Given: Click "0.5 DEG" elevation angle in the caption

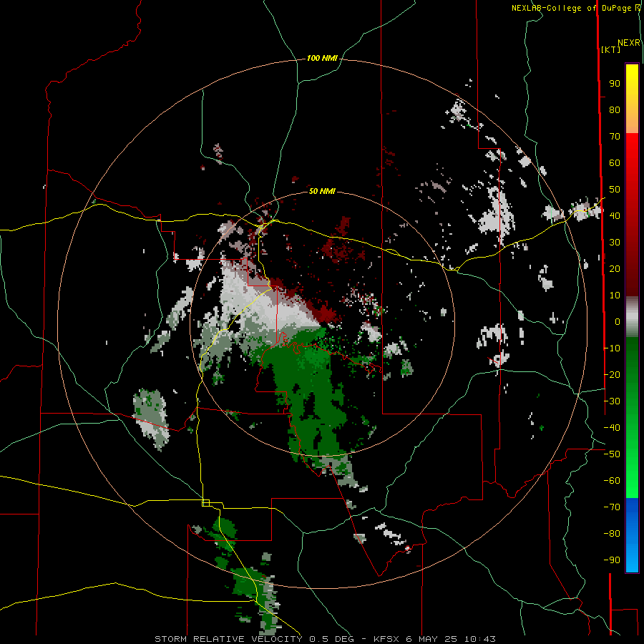Looking at the screenshot, I should click(x=333, y=639).
